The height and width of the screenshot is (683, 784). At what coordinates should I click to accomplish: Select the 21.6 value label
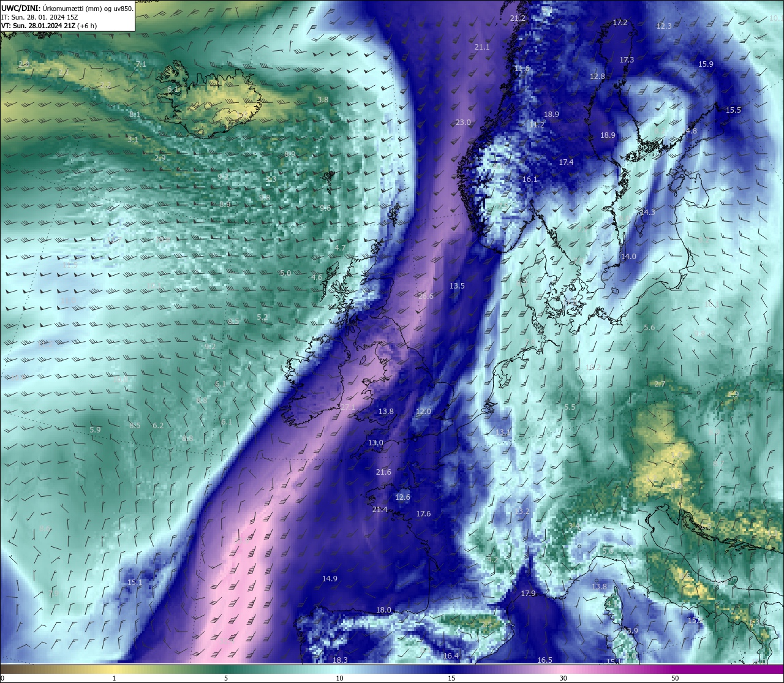pos(383,472)
